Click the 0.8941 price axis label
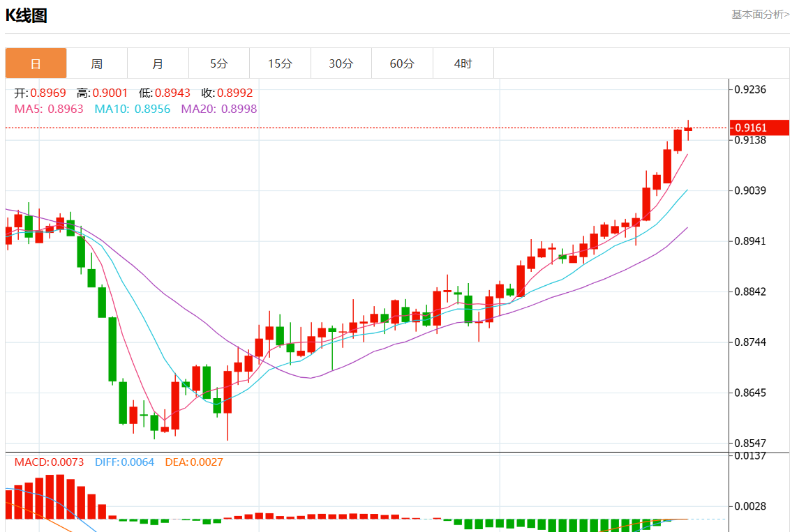Viewport: 806px width, 532px height. [x=750, y=241]
